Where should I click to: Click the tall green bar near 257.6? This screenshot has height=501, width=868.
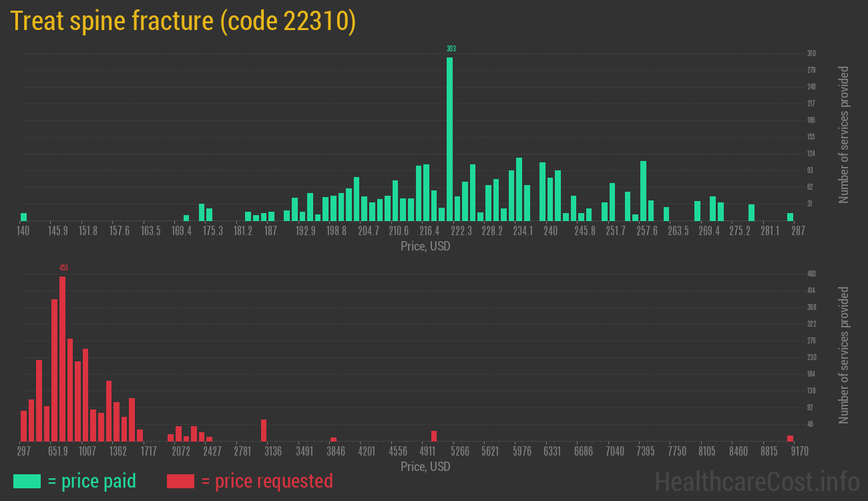[x=643, y=190]
